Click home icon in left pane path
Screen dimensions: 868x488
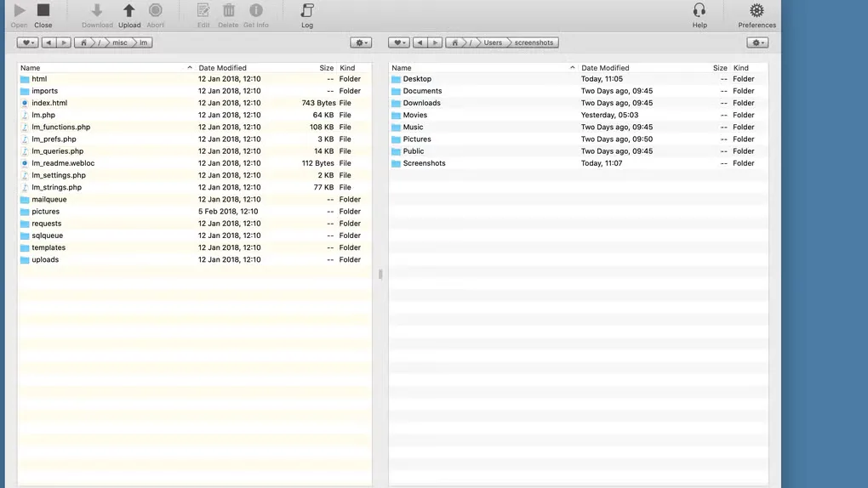pyautogui.click(x=83, y=43)
